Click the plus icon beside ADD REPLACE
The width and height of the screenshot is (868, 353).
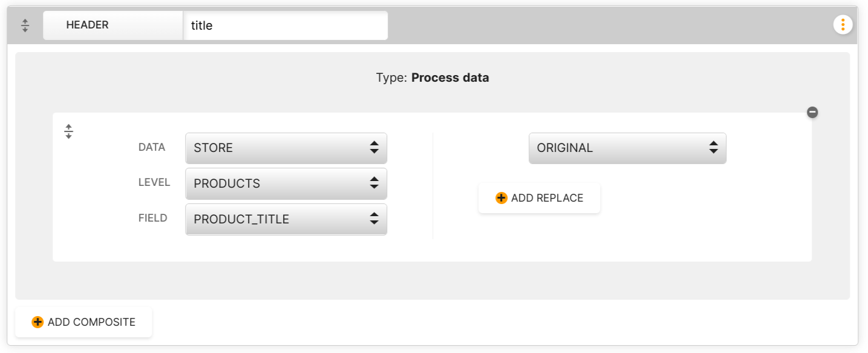click(501, 198)
